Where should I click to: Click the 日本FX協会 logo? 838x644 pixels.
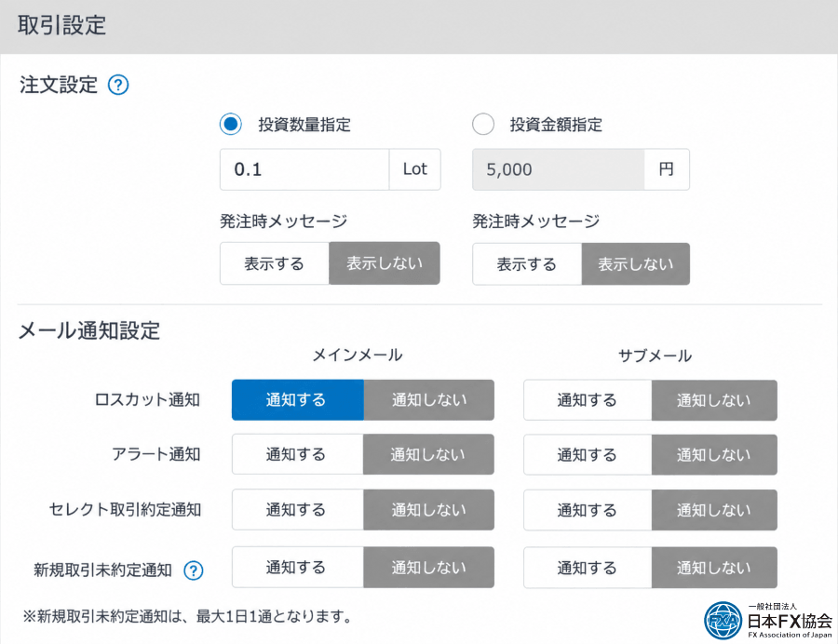click(768, 621)
